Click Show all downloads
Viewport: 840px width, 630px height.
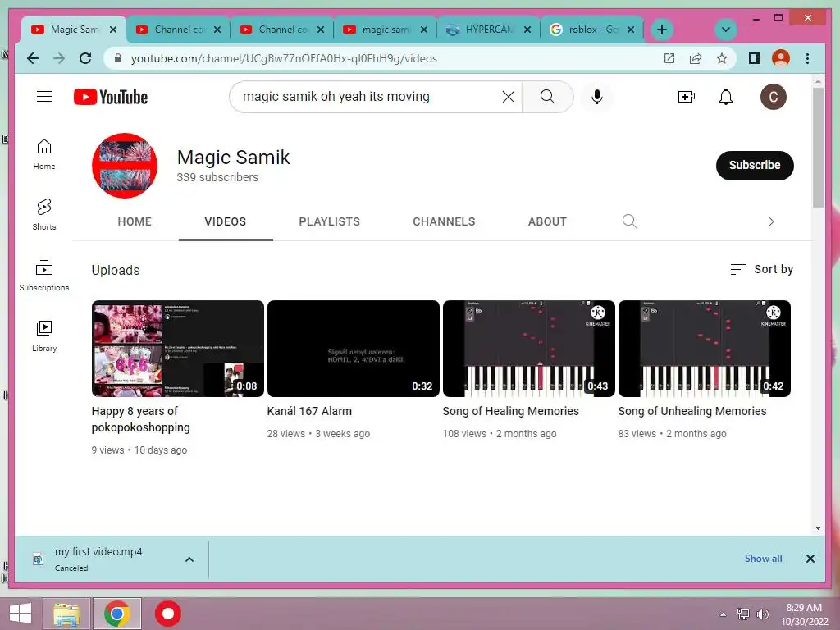(x=763, y=559)
